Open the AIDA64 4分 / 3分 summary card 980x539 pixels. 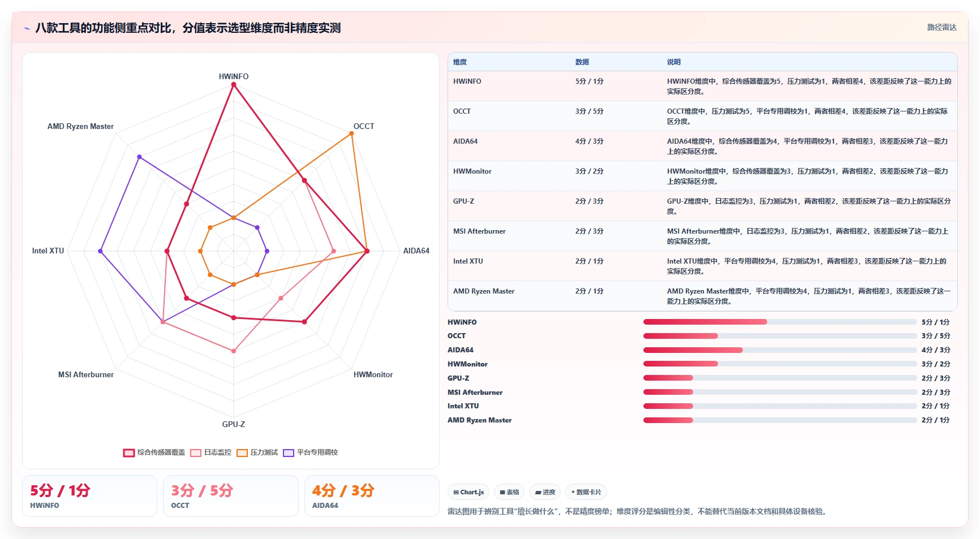tap(372, 496)
